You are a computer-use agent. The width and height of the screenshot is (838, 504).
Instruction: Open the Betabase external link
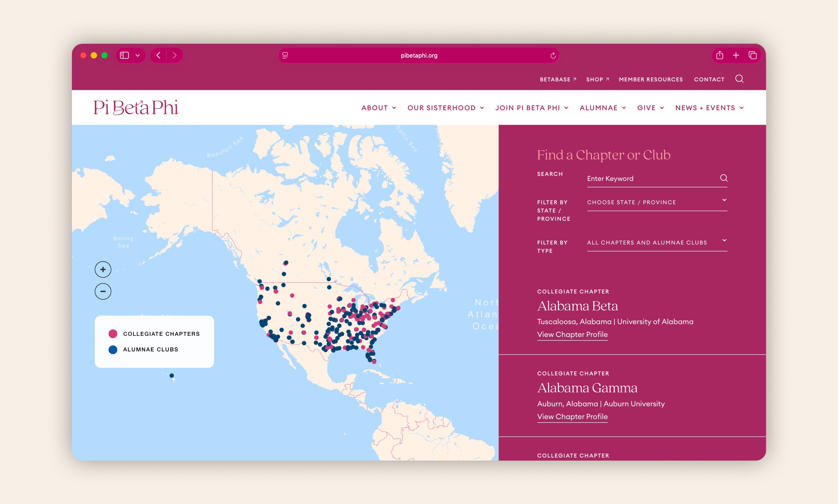558,79
